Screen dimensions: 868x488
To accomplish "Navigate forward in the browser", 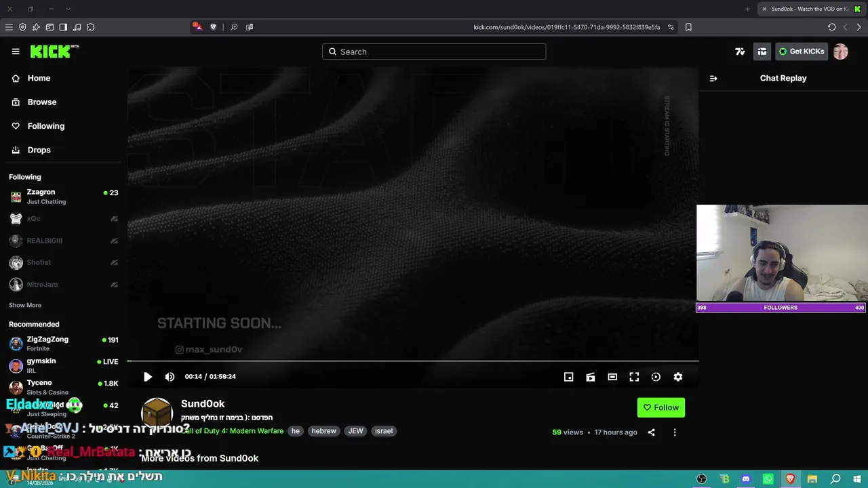I will [x=859, y=27].
